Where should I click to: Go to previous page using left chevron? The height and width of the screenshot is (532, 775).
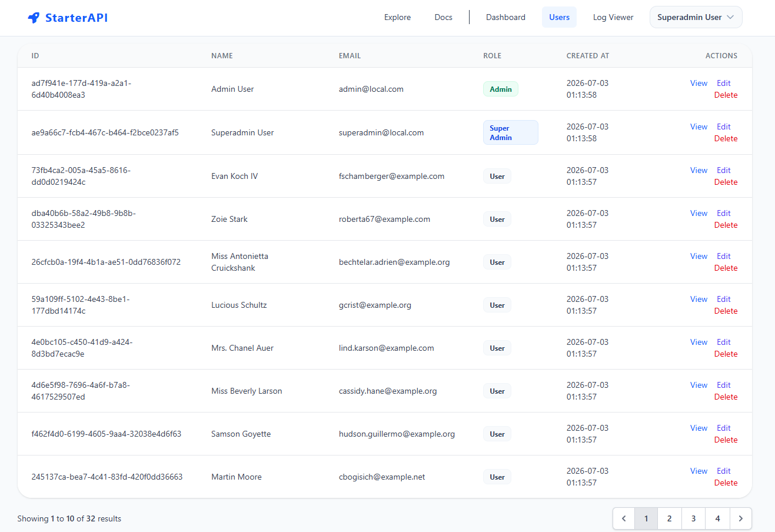tap(624, 518)
